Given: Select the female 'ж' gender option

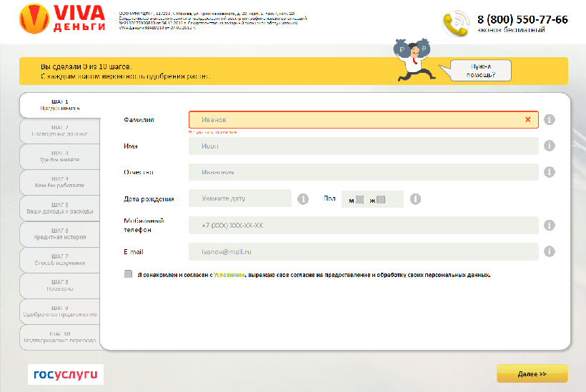Looking at the screenshot, I should (381, 199).
